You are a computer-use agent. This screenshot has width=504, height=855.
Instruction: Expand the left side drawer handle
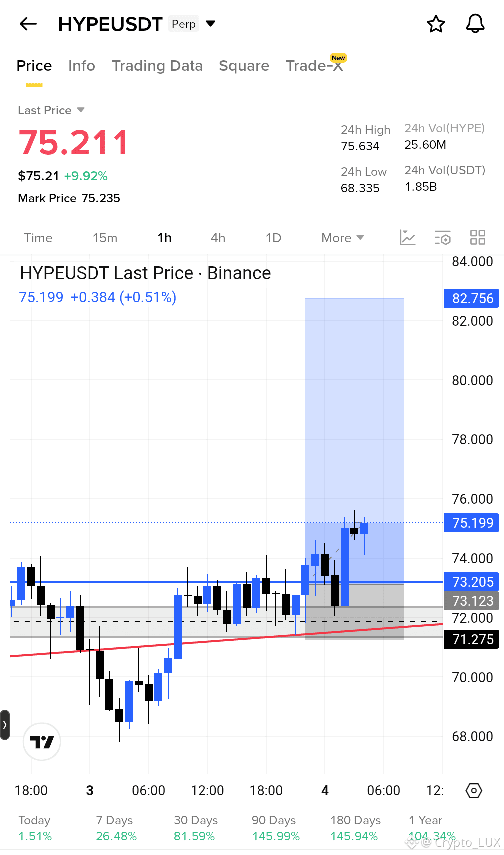click(x=5, y=724)
